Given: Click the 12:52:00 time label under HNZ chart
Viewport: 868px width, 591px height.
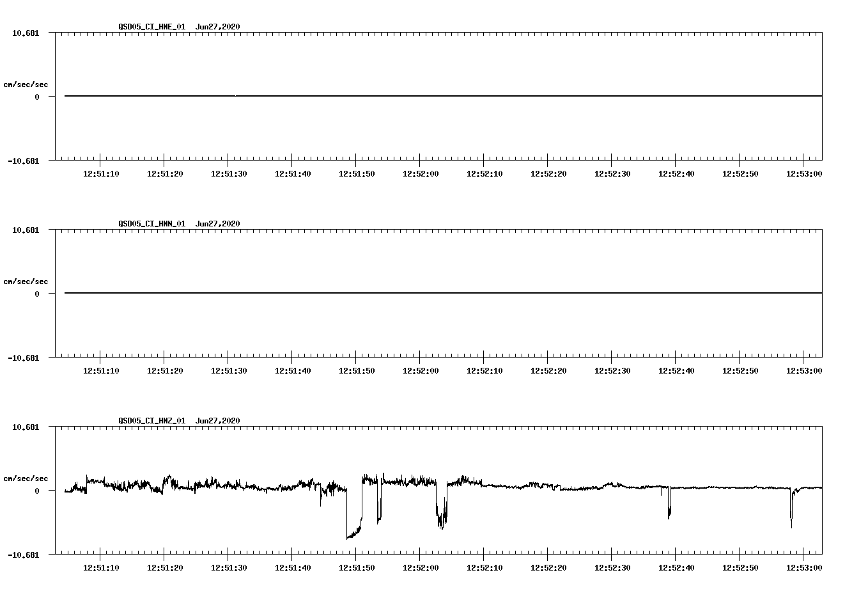Looking at the screenshot, I should pyautogui.click(x=421, y=568).
